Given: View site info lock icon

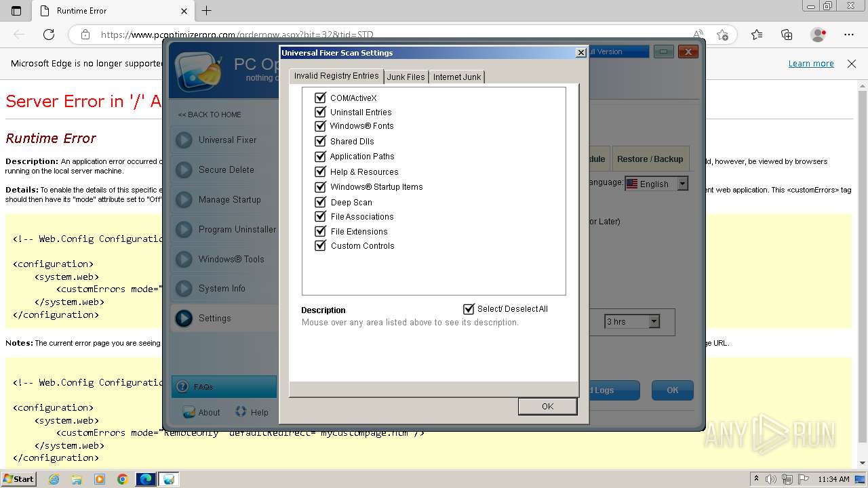Looking at the screenshot, I should (85, 34).
